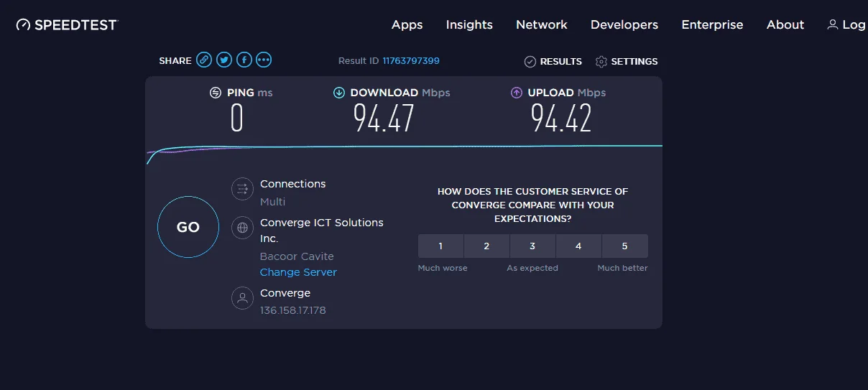Open the Developers menu
This screenshot has height=390, width=868.
coord(624,24)
